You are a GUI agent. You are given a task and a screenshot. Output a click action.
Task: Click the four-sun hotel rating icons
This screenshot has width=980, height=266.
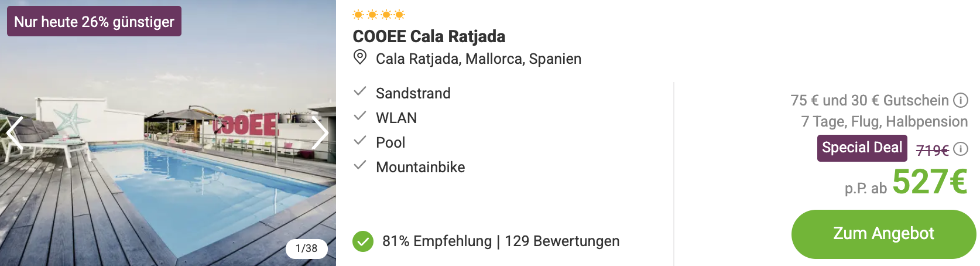point(379,15)
